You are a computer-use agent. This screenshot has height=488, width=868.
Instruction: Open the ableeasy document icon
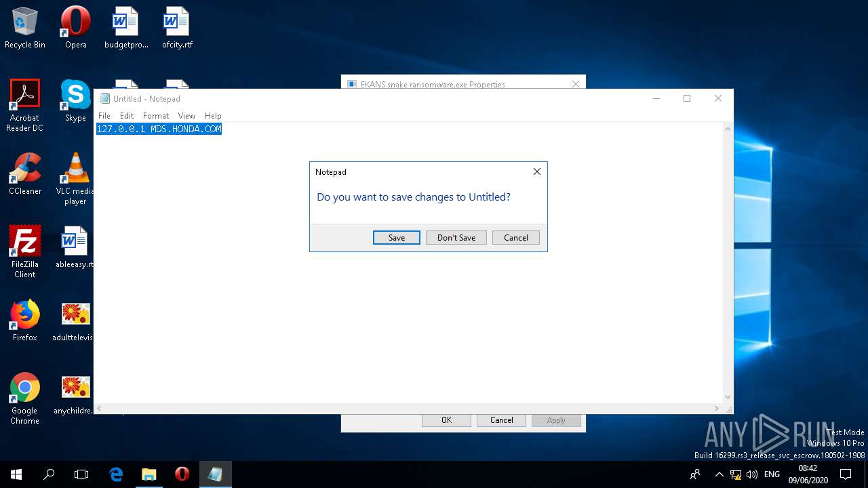click(x=75, y=247)
